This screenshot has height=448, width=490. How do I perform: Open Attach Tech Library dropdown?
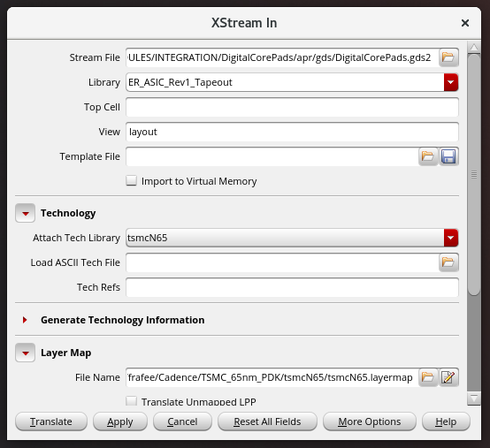(451, 238)
